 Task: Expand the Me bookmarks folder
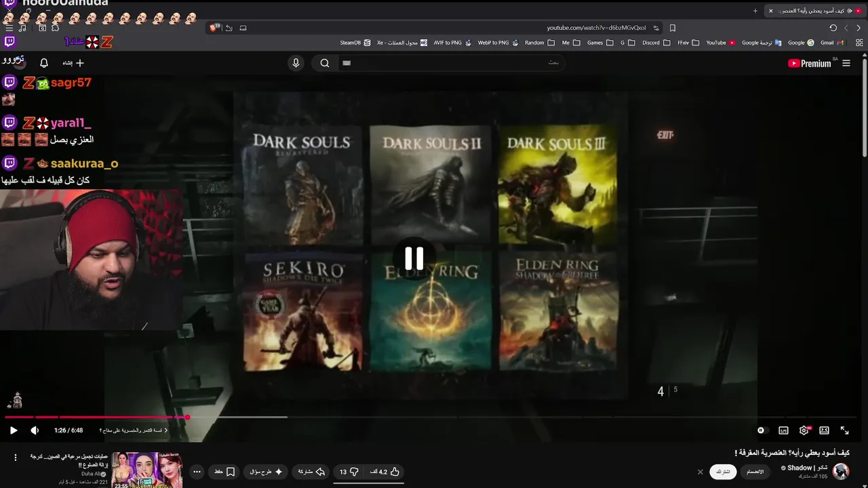click(x=571, y=43)
